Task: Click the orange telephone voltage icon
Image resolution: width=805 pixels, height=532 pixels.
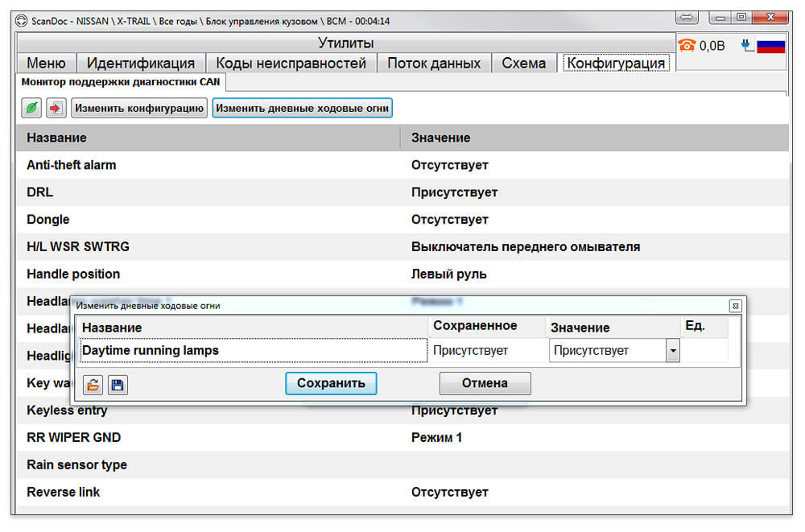Action: (687, 46)
